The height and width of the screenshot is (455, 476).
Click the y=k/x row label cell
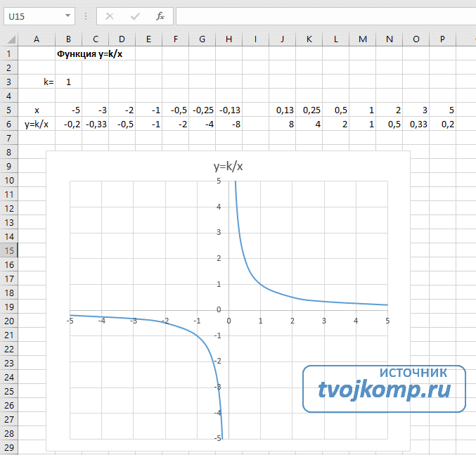(37, 124)
